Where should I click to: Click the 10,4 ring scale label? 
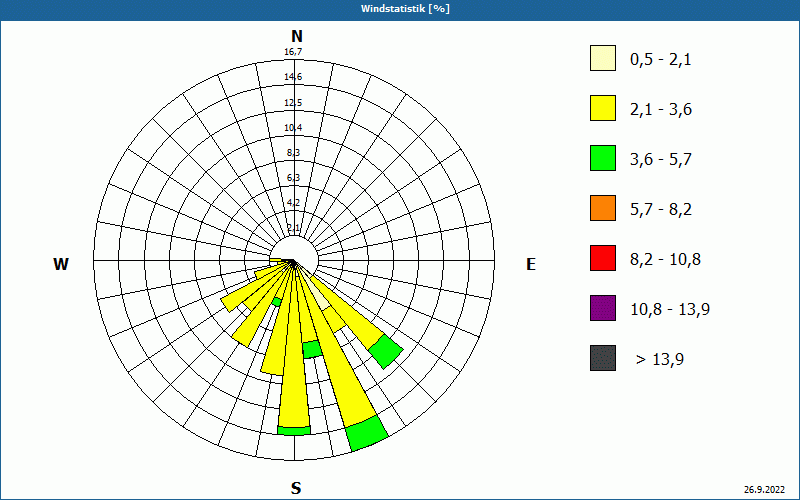click(293, 128)
